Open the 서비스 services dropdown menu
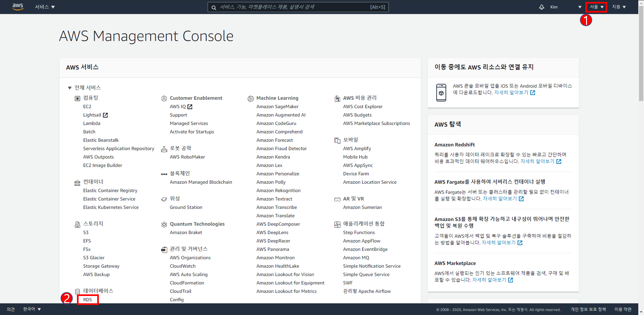This screenshot has width=644, height=315. click(x=45, y=7)
